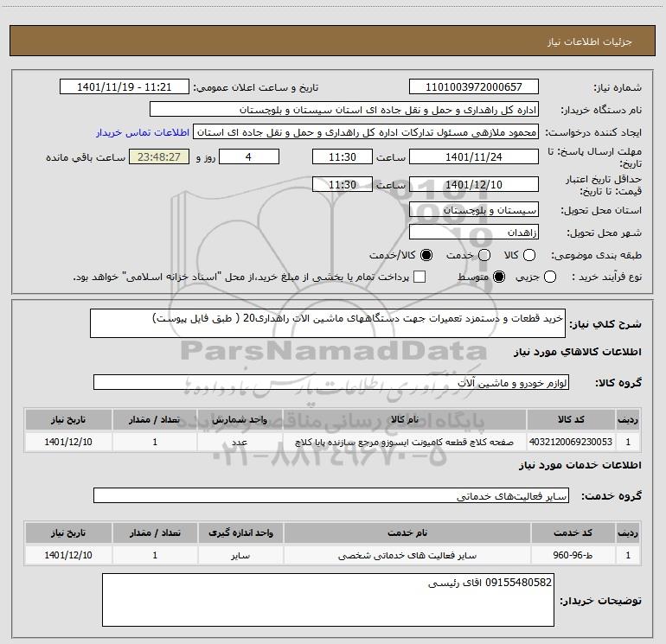Click واحد اندازه گیری column header
The image size is (666, 644).
[x=240, y=532]
